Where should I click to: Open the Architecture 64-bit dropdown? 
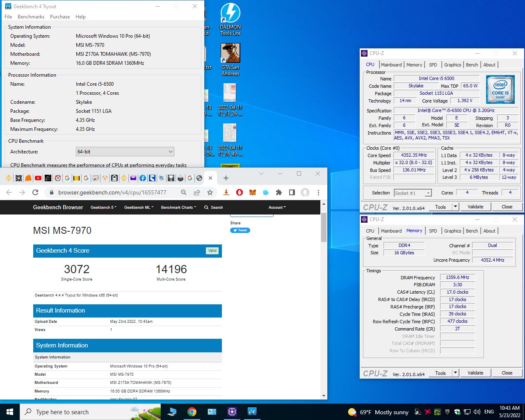125,151
